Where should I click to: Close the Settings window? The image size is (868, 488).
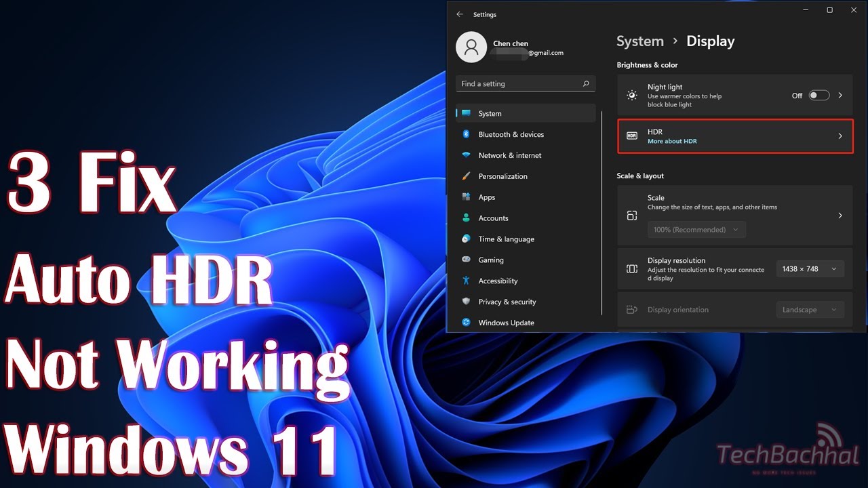point(854,10)
